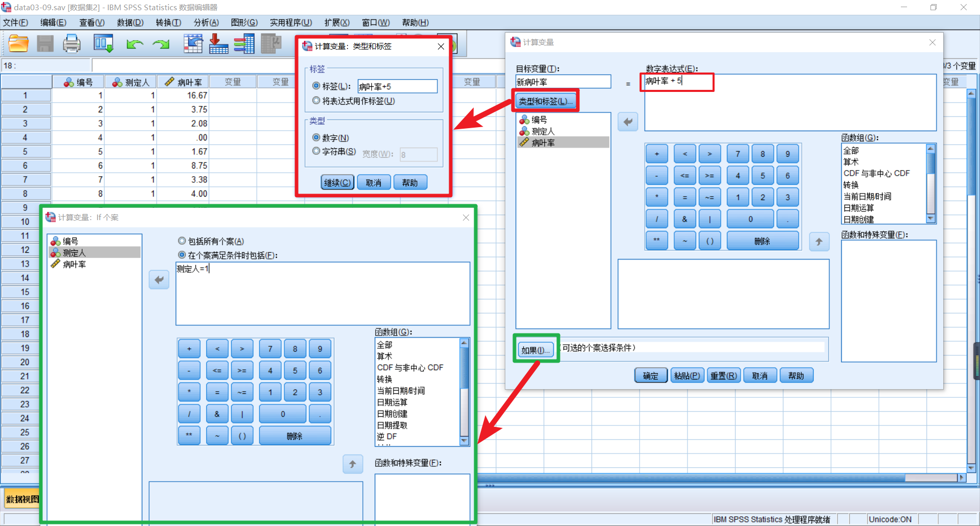Viewport: 980px width, 526px height.
Task: Open the variables toolbar icon
Action: click(x=244, y=44)
